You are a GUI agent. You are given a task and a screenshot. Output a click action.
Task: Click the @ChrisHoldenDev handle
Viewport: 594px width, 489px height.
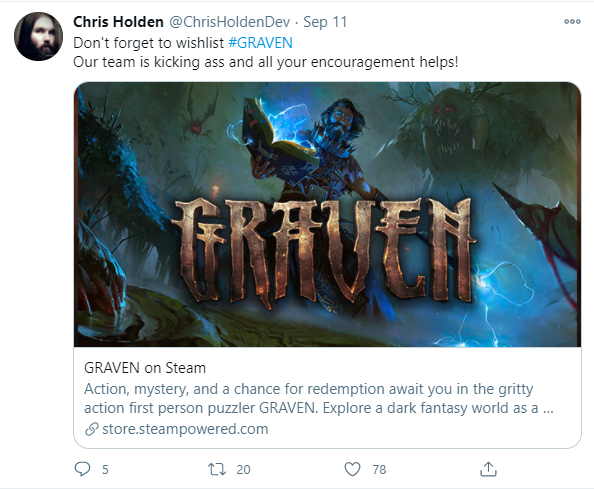pos(230,22)
